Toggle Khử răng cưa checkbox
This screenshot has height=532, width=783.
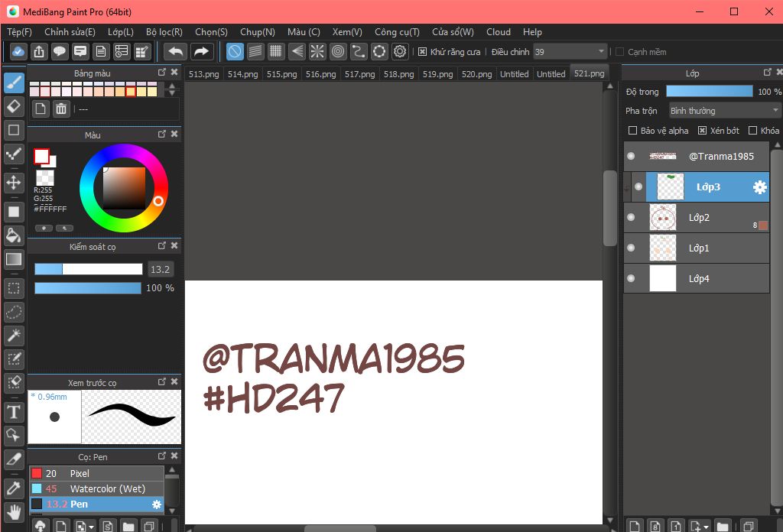click(422, 52)
